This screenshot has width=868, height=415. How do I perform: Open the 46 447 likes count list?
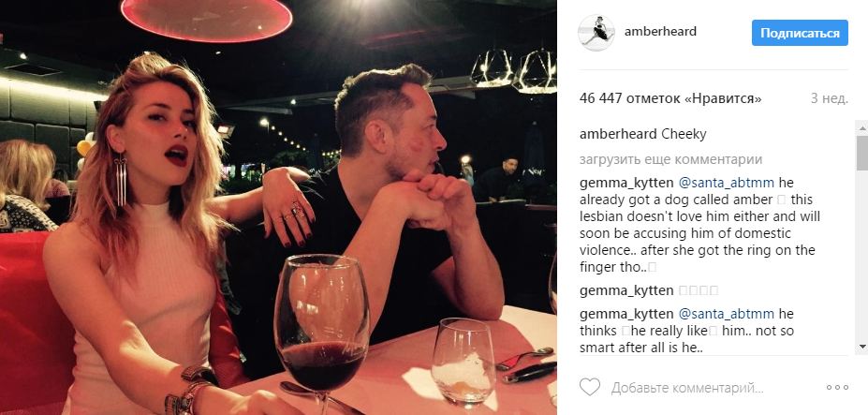pyautogui.click(x=670, y=99)
